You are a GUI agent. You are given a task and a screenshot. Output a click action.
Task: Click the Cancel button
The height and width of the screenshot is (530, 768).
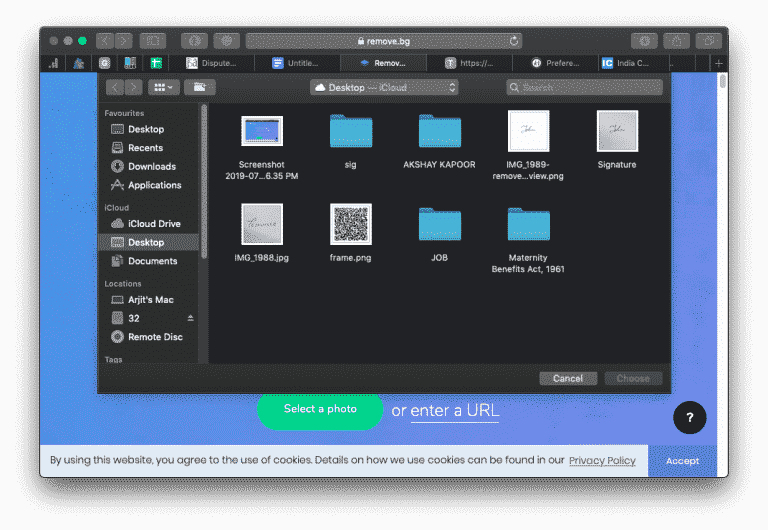(x=568, y=378)
